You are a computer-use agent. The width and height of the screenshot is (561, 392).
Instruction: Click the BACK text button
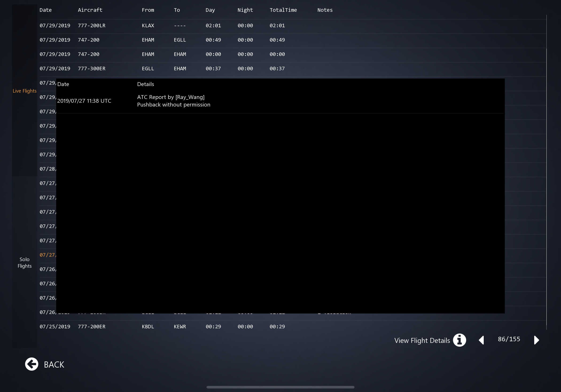[54, 364]
